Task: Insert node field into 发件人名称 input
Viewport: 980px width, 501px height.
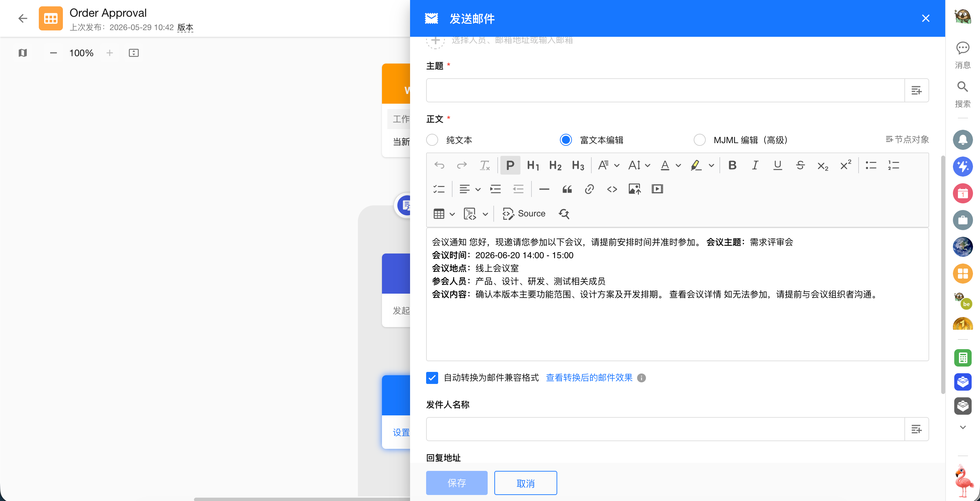Action: pyautogui.click(x=916, y=429)
